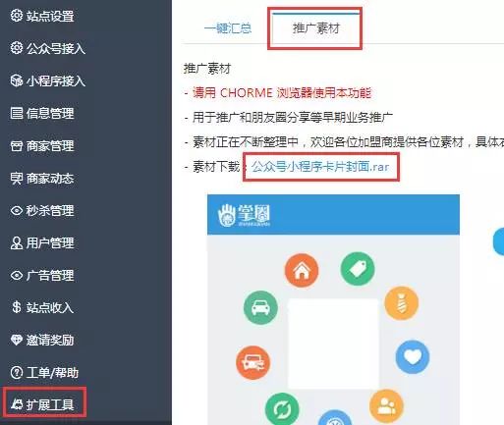
Task: Open 邀请奖励 diamond icon
Action: click(x=17, y=340)
